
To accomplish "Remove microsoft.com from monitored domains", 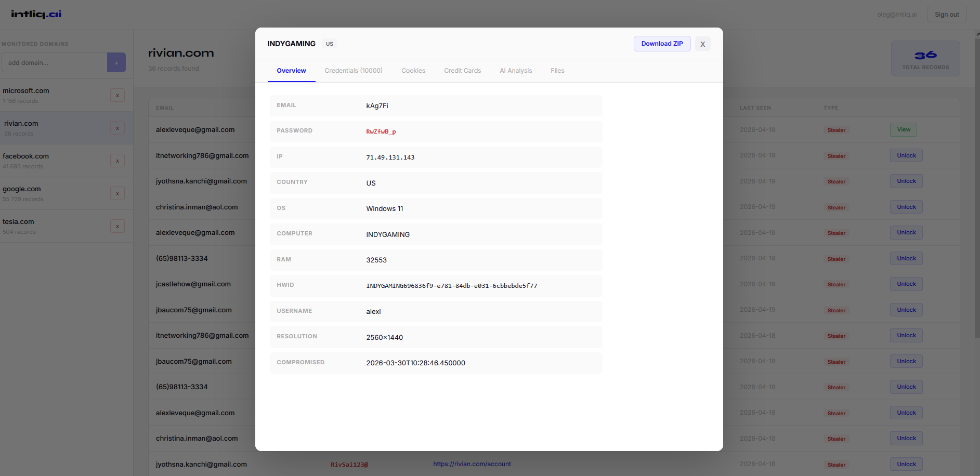I will tap(117, 95).
